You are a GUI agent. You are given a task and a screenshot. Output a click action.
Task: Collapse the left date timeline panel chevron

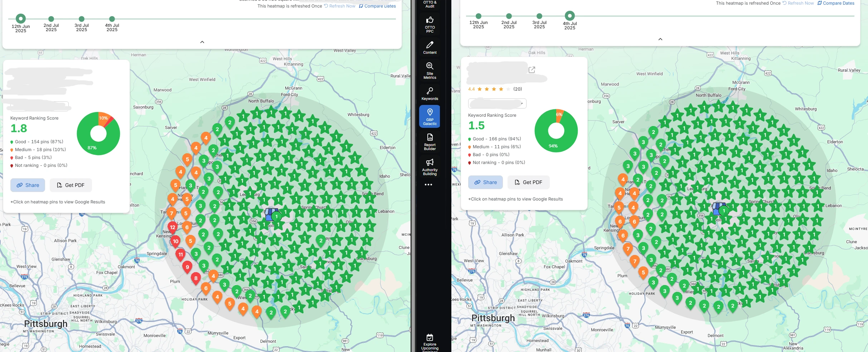[202, 42]
